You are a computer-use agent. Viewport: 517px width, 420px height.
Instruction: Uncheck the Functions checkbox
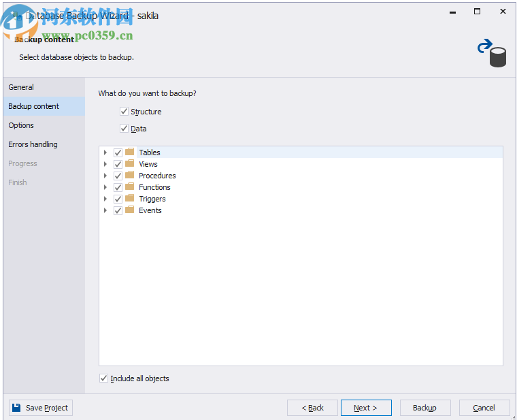[118, 187]
